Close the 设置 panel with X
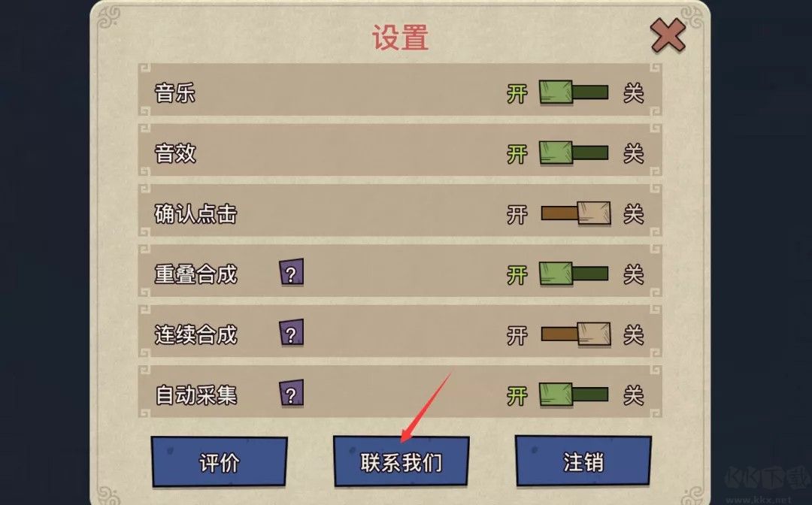The image size is (812, 505). [668, 35]
